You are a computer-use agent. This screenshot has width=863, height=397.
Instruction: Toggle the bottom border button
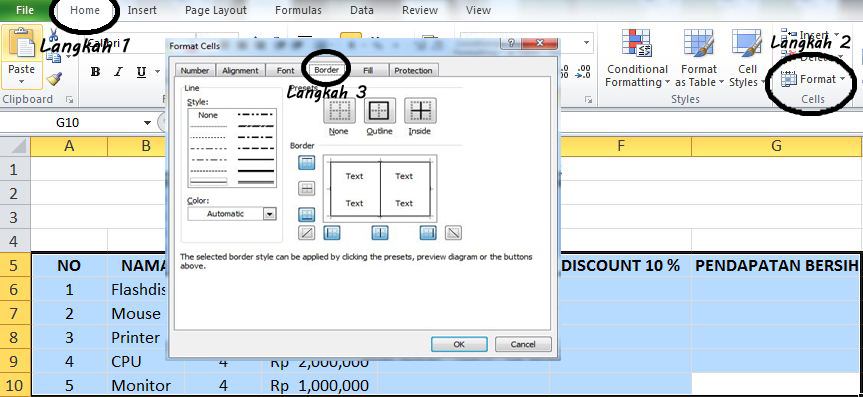[307, 215]
